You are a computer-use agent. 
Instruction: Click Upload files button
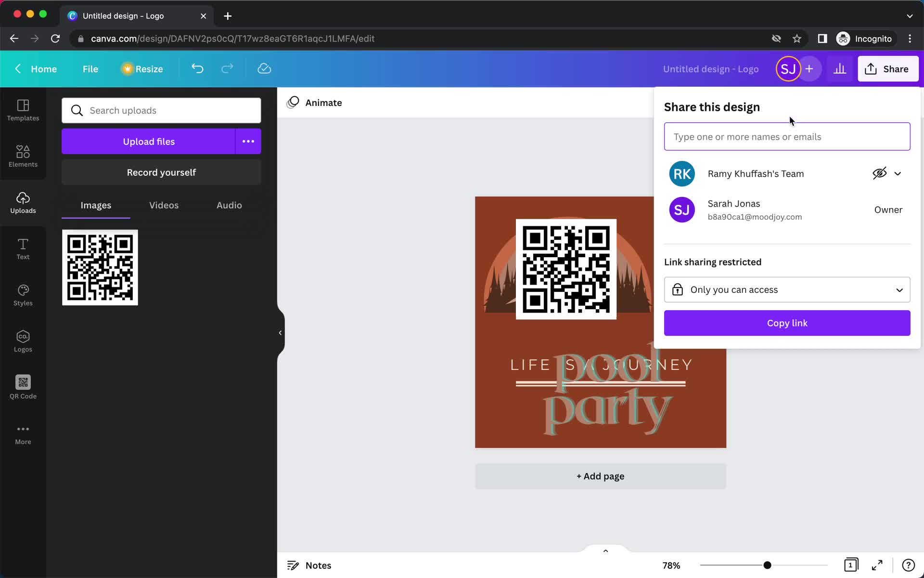149,141
